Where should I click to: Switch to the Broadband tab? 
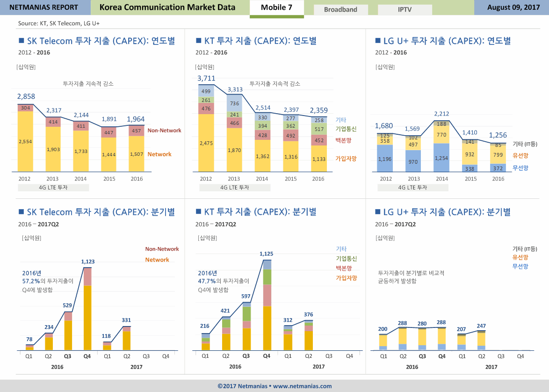pos(341,9)
